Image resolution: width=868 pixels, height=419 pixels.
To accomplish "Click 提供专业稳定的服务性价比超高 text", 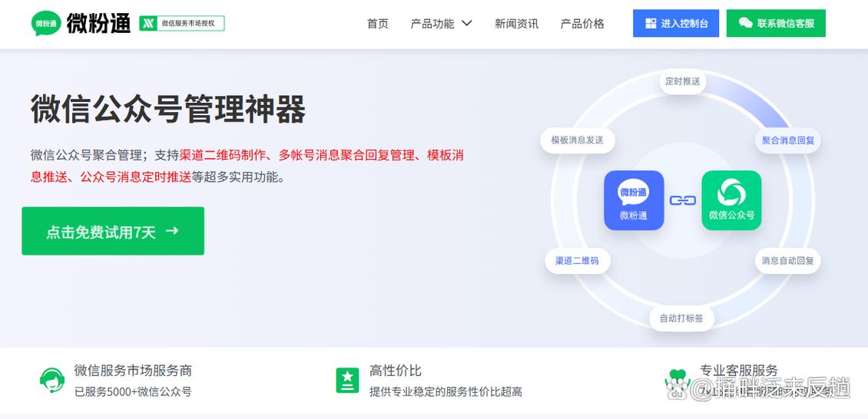I will (446, 392).
